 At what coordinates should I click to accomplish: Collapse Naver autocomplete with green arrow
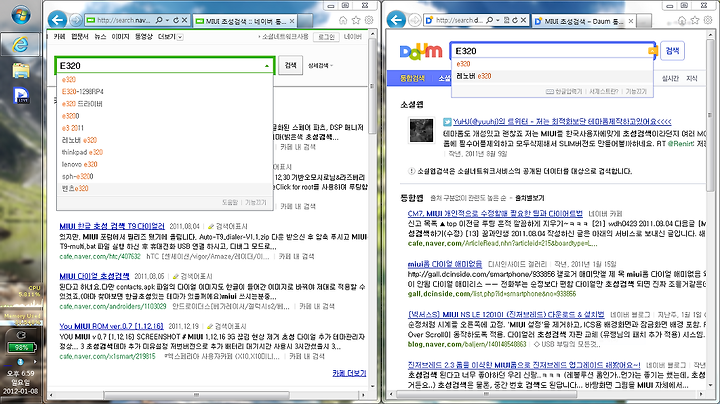click(267, 66)
